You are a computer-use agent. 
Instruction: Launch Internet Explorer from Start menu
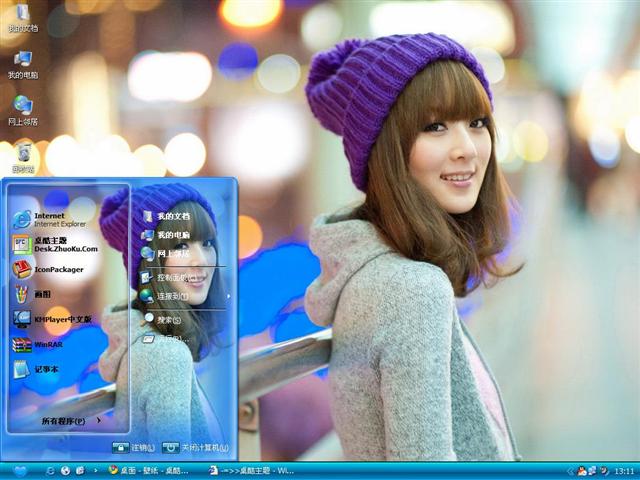[50, 220]
